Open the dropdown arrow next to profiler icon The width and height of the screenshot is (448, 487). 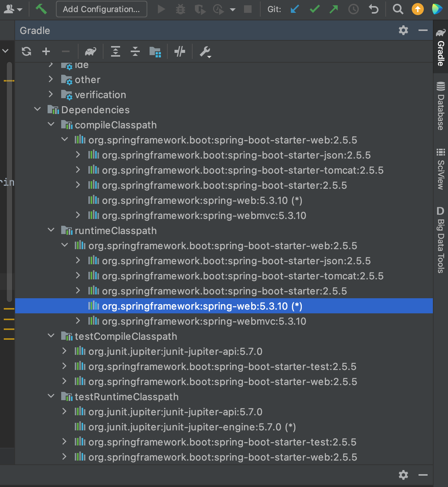click(233, 9)
